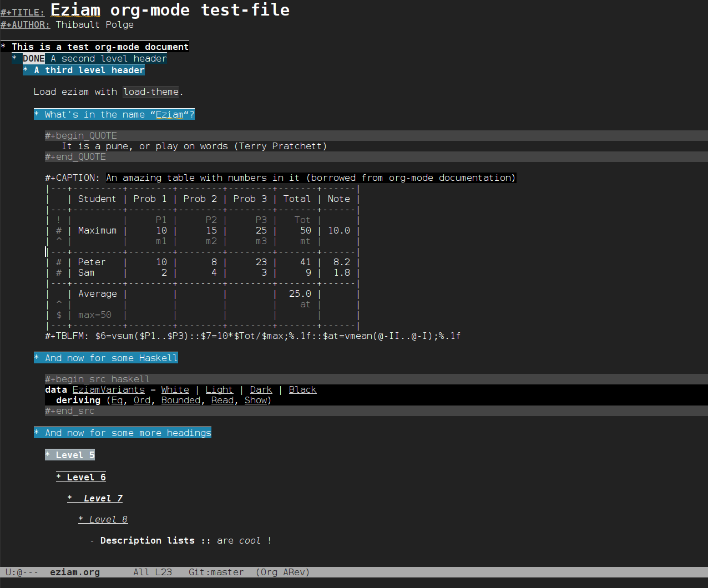Click table header cell "Student"
Image resolution: width=708 pixels, height=588 pixels.
97,199
